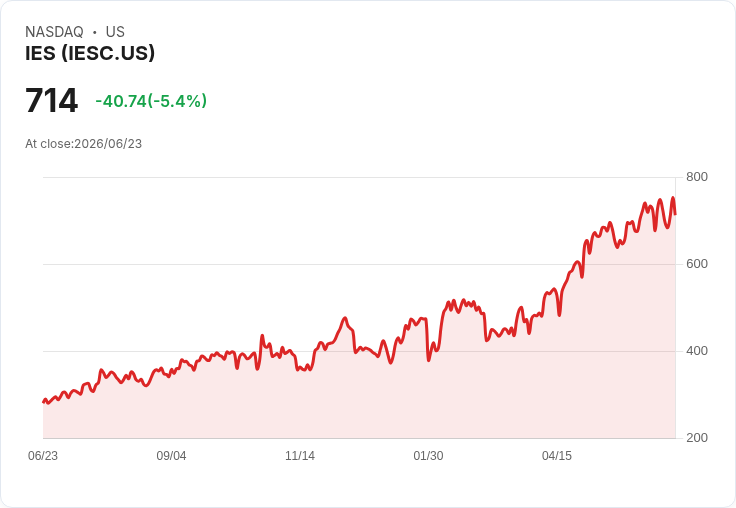Screen dimensions: 736x508
Task: Click the 06/23 x-axis date label
Action: (43, 456)
